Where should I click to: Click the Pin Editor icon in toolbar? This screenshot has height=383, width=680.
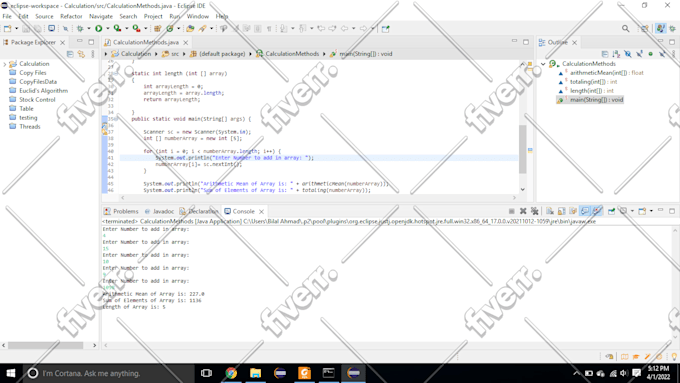pyautogui.click(x=385, y=28)
